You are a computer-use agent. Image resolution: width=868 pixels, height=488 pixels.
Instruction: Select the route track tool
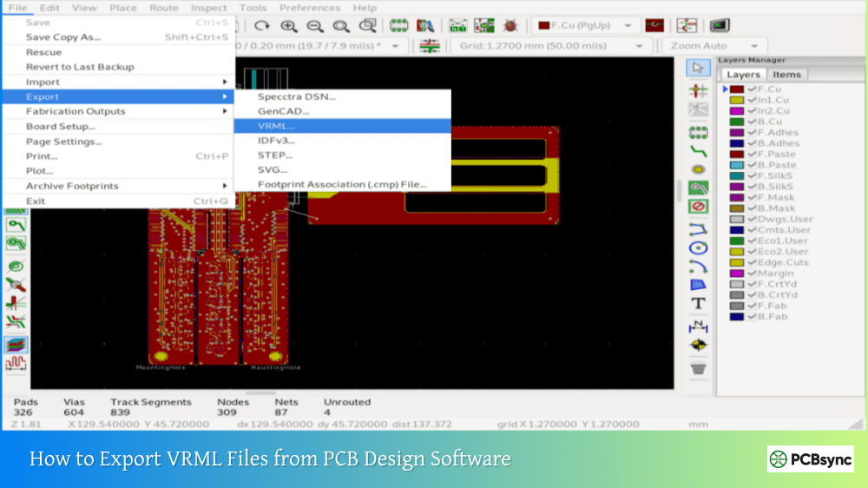[698, 151]
